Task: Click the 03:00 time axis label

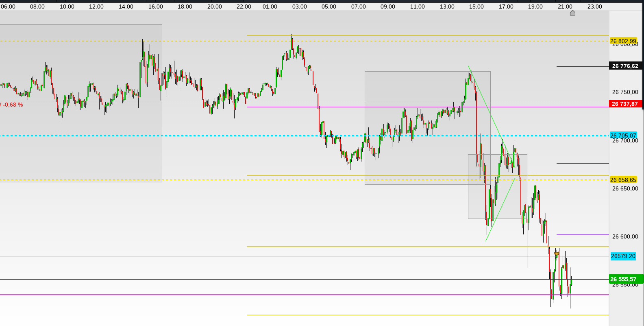Action: (300, 7)
